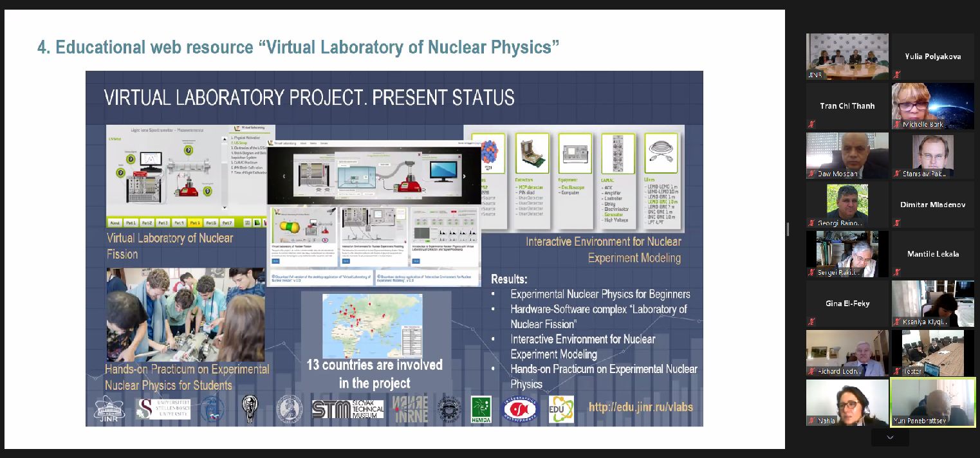Click muted mic icon on Tran Chi Thanh tile
Image resolution: width=980 pixels, height=458 pixels.
812,124
